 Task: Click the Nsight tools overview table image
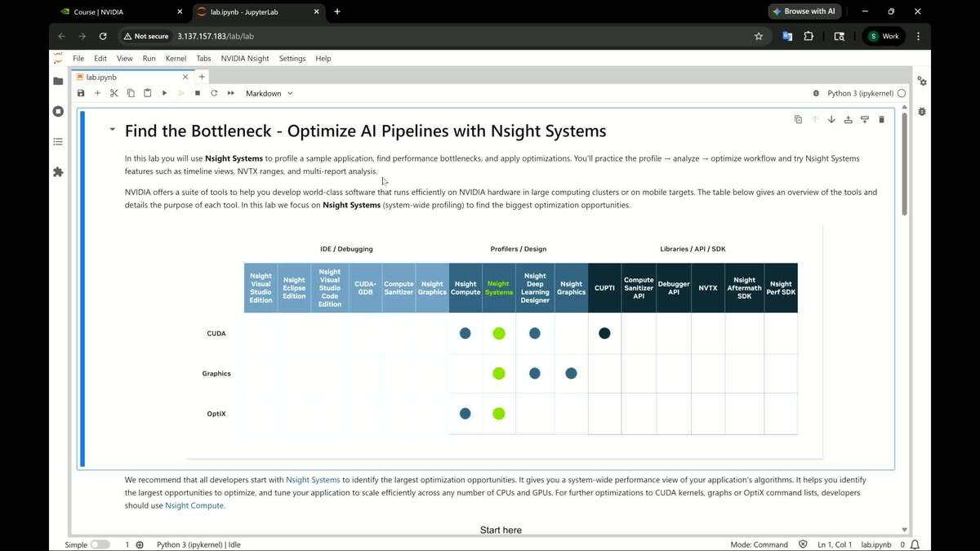pos(505,341)
